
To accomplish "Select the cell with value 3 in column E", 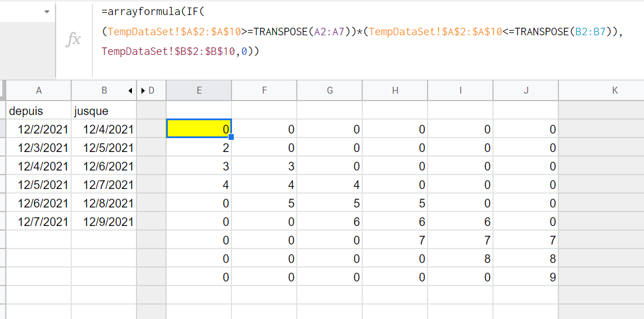I will [199, 166].
